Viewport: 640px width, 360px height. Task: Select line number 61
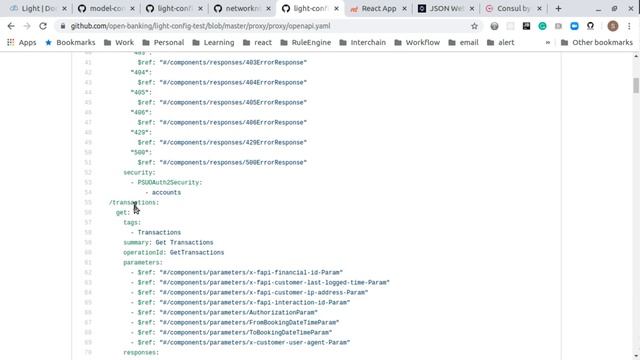88,262
